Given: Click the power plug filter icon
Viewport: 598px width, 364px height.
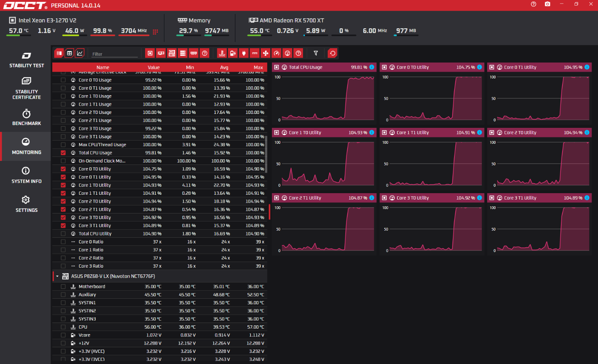Looking at the screenshot, I should [244, 53].
